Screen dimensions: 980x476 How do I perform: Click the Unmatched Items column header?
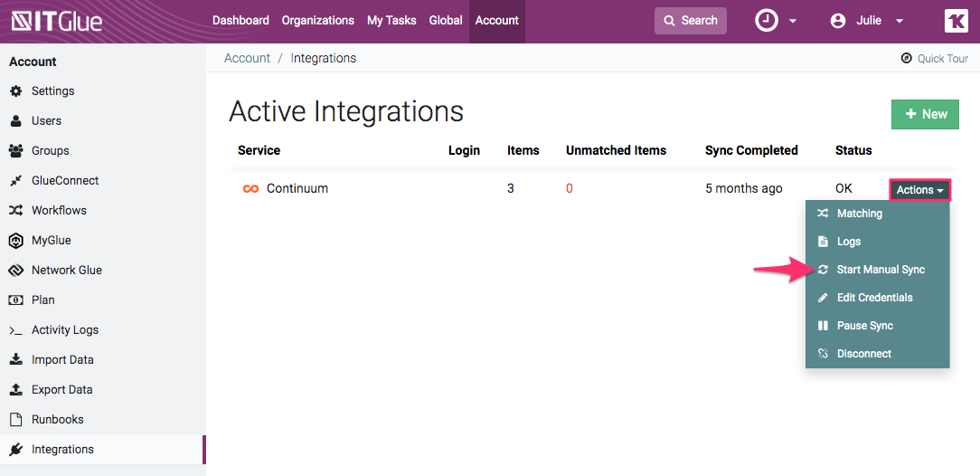pos(617,151)
